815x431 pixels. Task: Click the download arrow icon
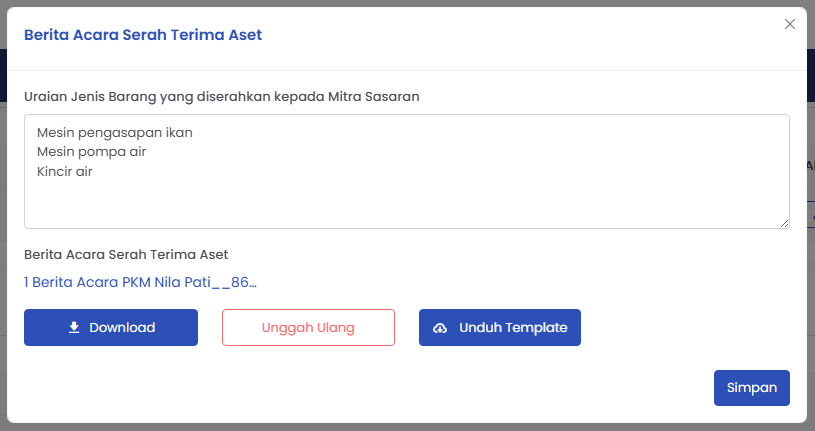[x=74, y=328]
